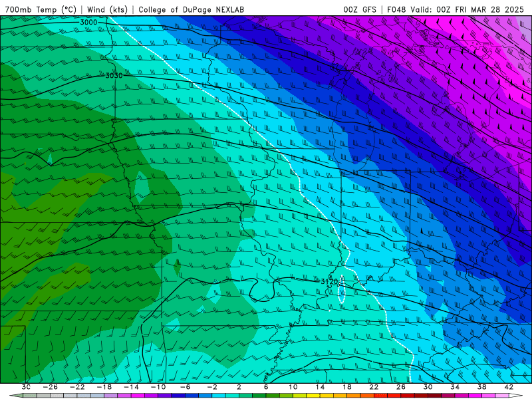The width and height of the screenshot is (532, 399).
Task: Click the '18' color scale value
Action: 346,387
